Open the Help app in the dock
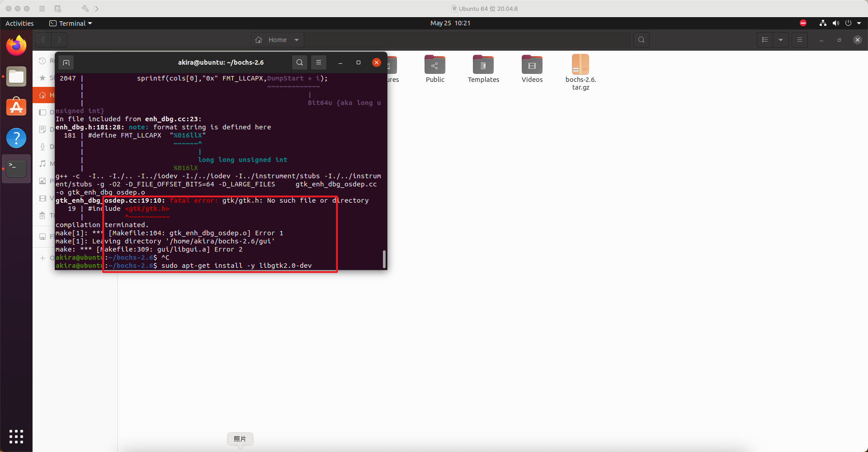 16,138
